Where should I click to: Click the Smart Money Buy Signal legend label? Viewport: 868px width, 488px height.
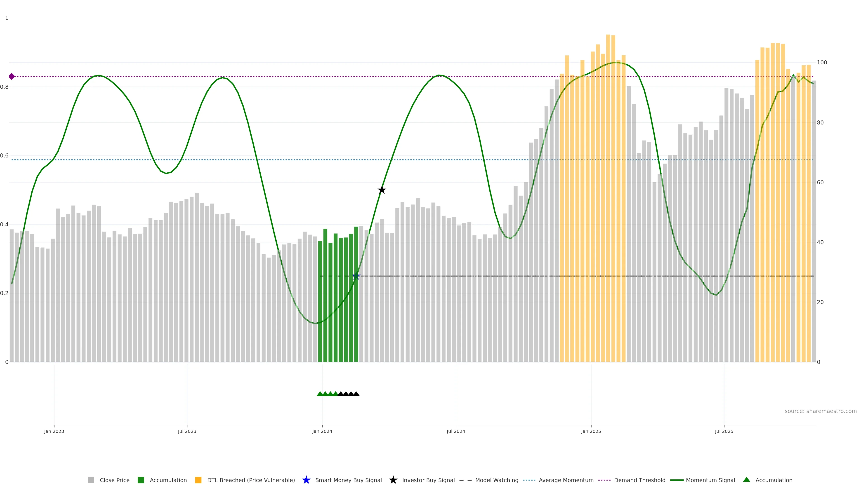pyautogui.click(x=348, y=480)
